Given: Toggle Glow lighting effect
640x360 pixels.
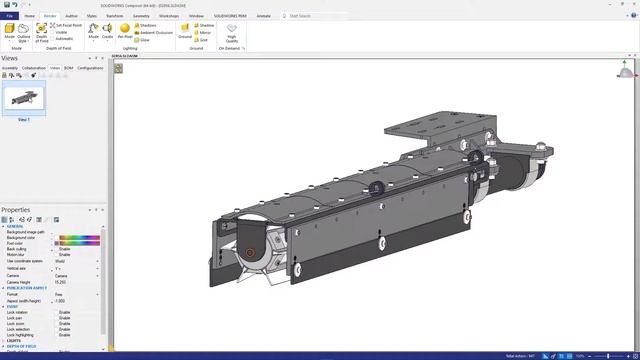Looking at the screenshot, I should click(142, 40).
